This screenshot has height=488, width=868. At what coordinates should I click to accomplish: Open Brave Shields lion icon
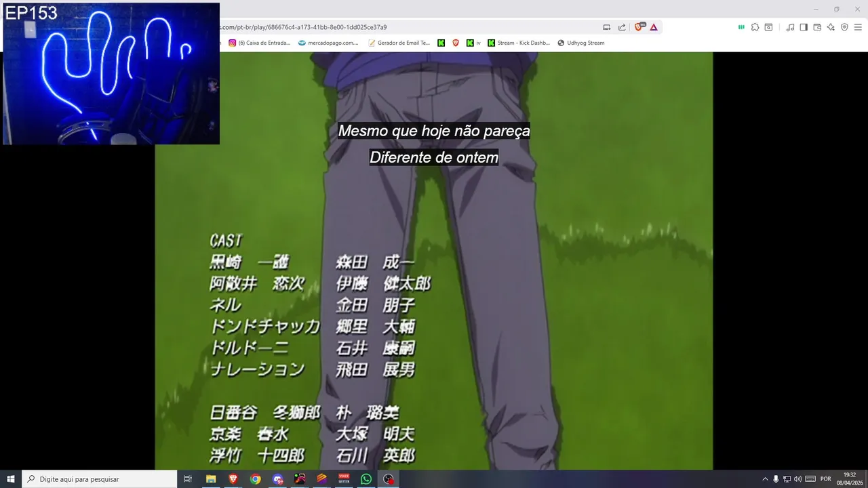tap(639, 27)
